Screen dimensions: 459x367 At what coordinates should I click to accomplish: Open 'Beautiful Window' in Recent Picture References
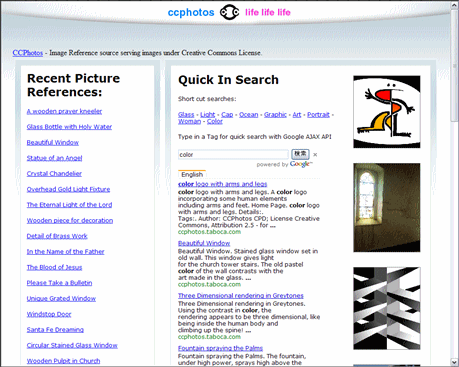(53, 142)
